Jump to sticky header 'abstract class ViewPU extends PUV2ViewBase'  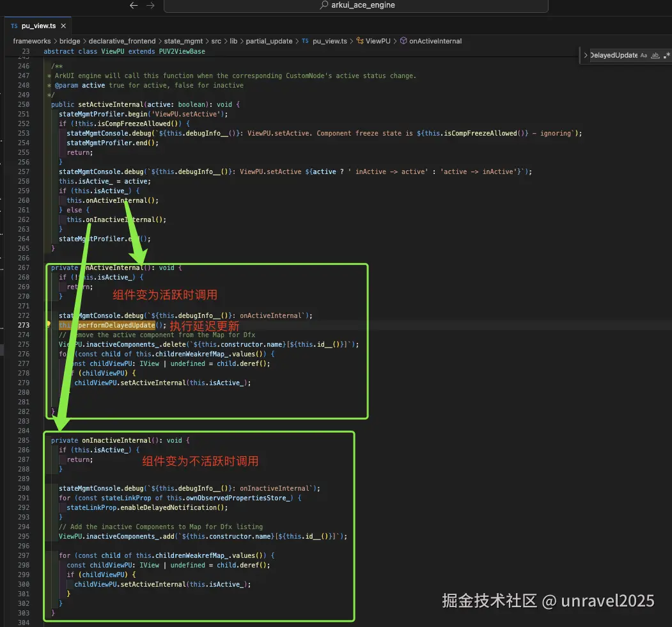(124, 51)
